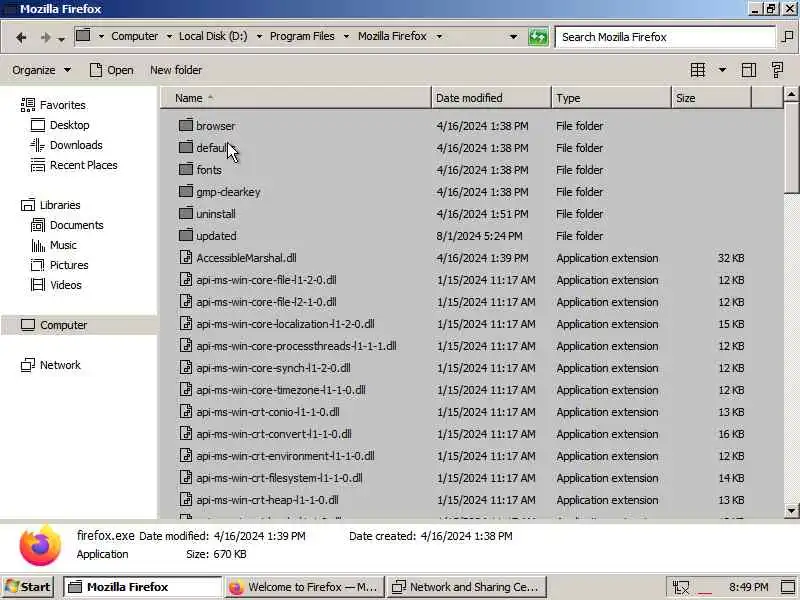Click the file list scrollbar up arrow

tap(791, 94)
